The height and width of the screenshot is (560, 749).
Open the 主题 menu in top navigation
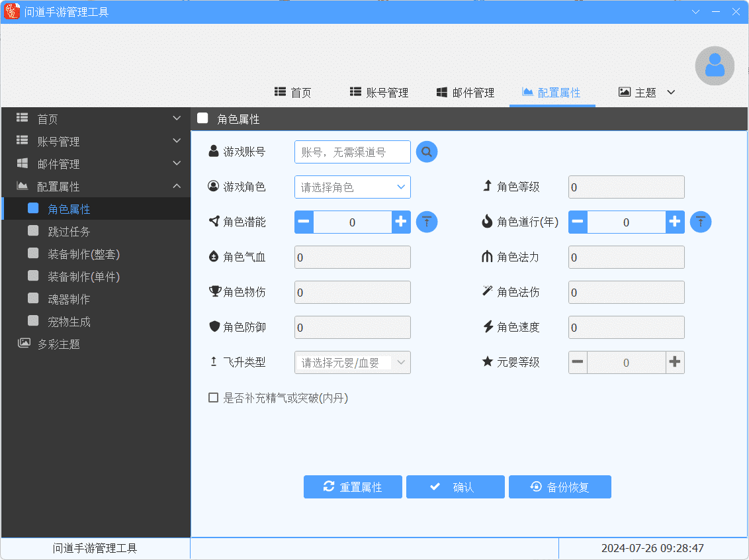(646, 93)
